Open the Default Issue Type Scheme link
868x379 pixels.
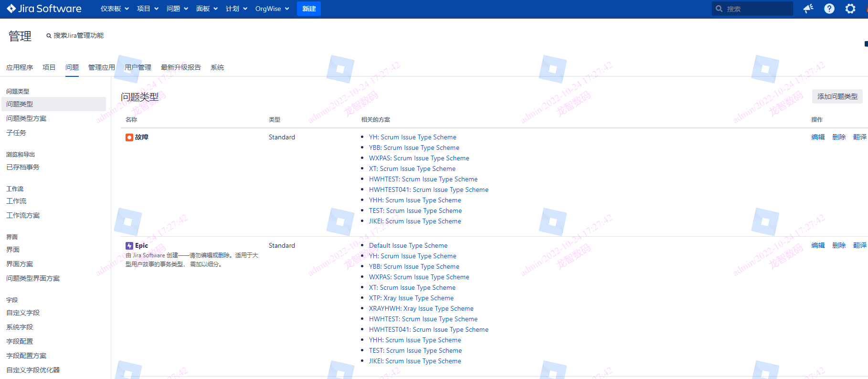click(x=408, y=245)
